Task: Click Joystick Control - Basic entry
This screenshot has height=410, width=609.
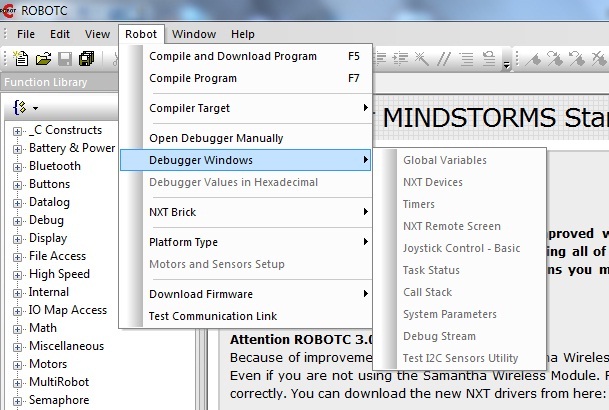Action: point(459,248)
